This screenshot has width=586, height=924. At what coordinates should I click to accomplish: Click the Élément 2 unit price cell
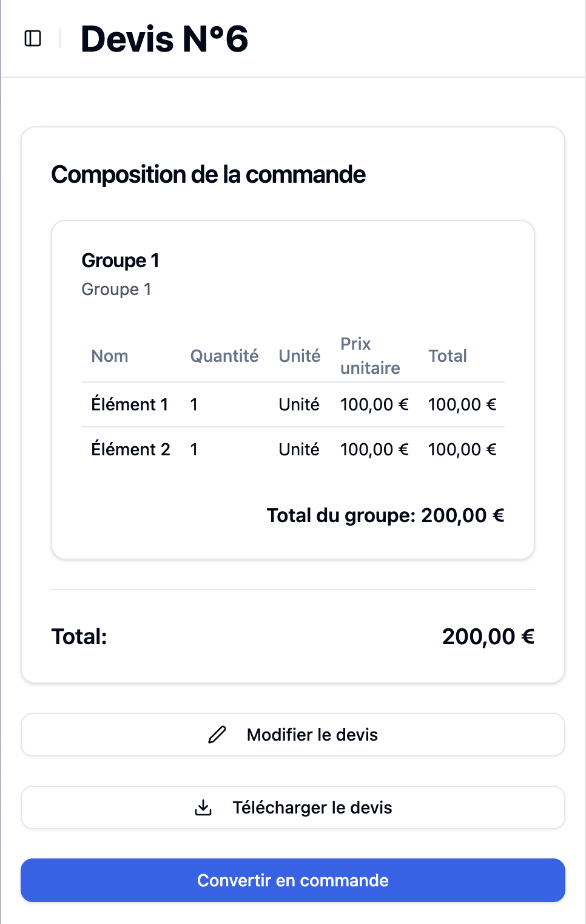pyautogui.click(x=374, y=449)
